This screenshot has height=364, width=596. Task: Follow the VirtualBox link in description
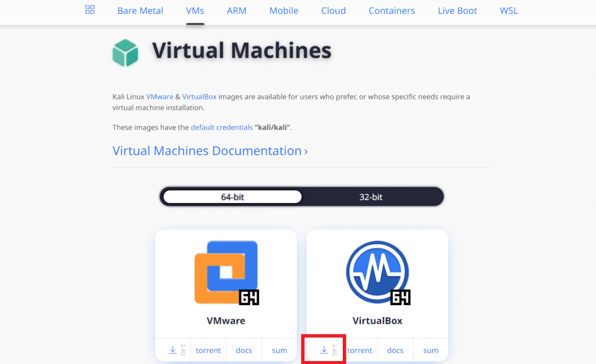199,97
